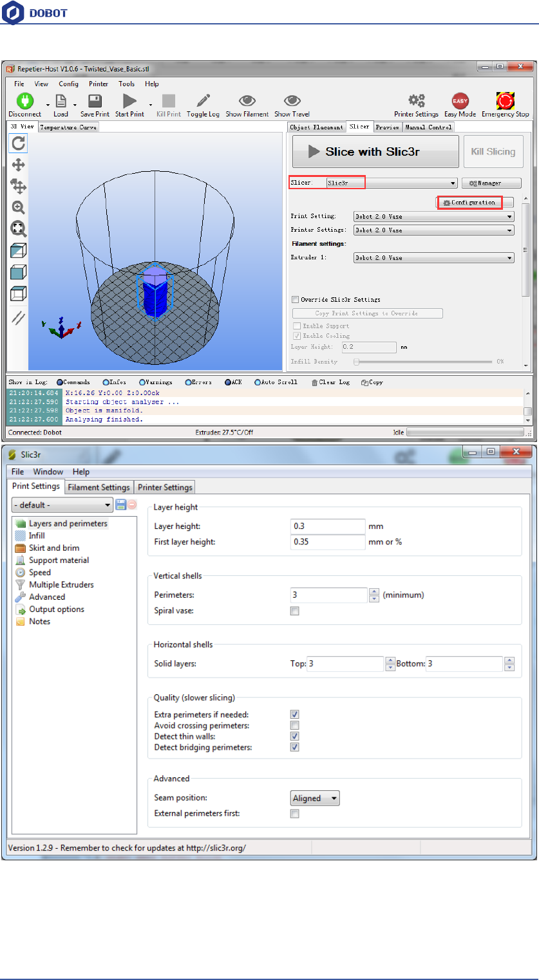
Task: Click the Start Print play icon
Action: tap(129, 101)
